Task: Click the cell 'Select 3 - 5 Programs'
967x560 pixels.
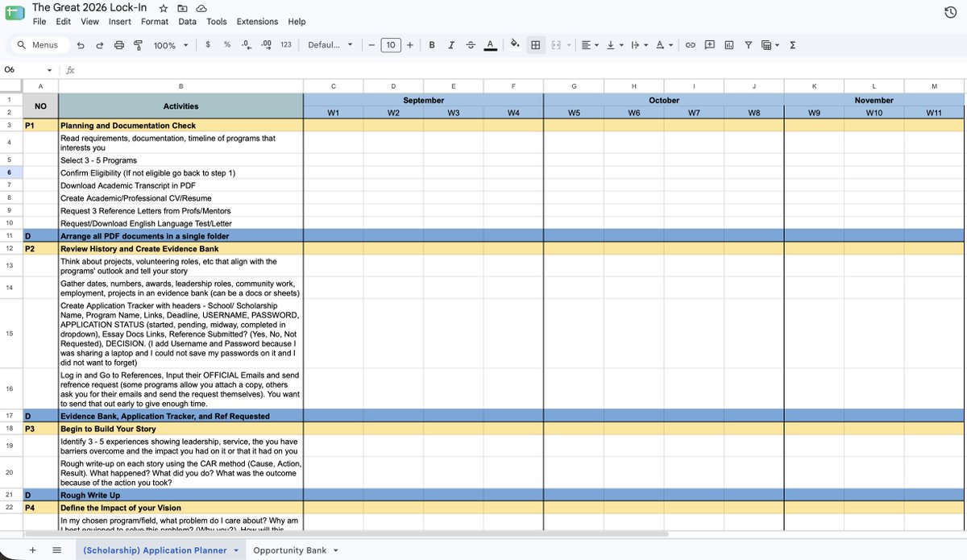Action: pos(181,160)
